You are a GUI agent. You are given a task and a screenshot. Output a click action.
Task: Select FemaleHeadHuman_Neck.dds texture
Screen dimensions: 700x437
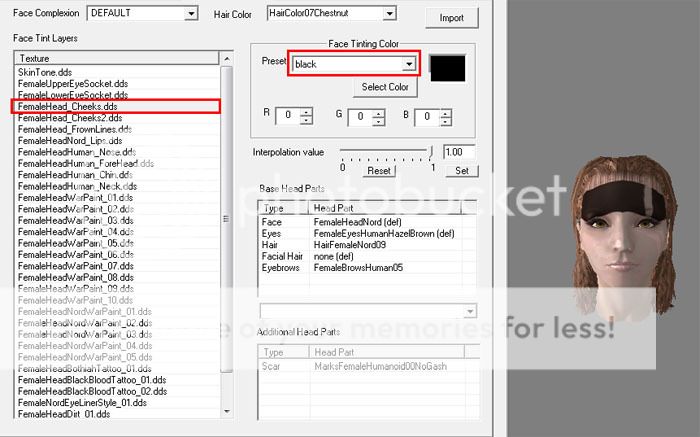pyautogui.click(x=77, y=187)
